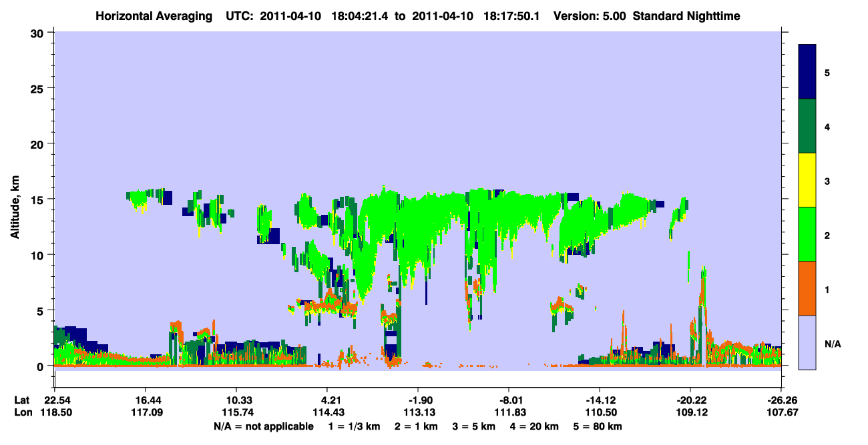Click longitude value '114.43'
The image size is (868, 445).
(x=327, y=413)
